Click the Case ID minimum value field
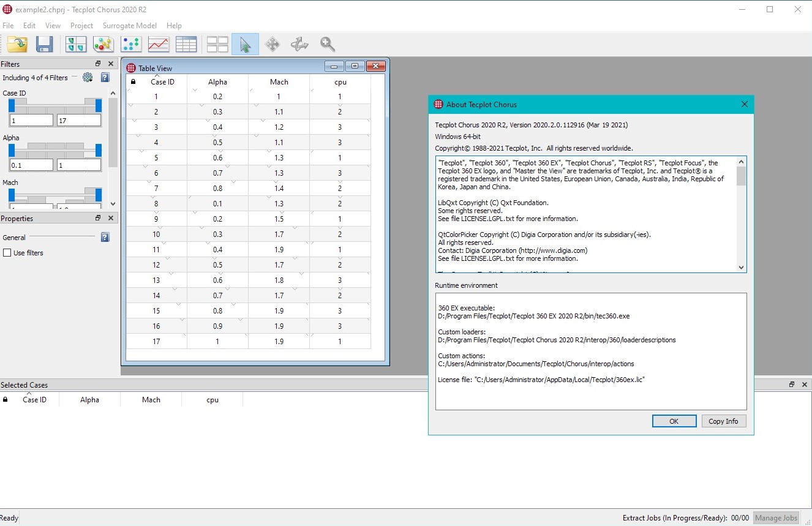Viewport: 812px width, 526px height. tap(31, 121)
